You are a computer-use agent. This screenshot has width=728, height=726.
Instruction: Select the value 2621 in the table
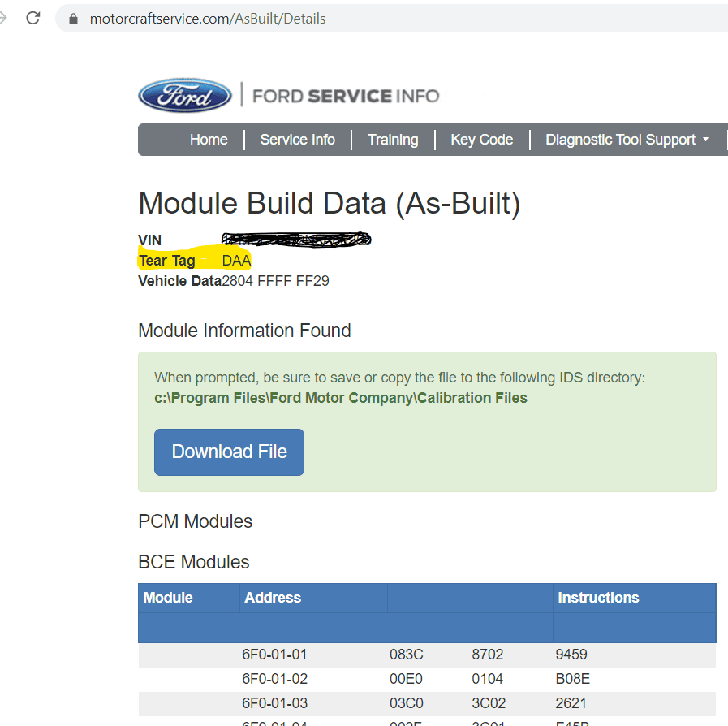tap(571, 702)
